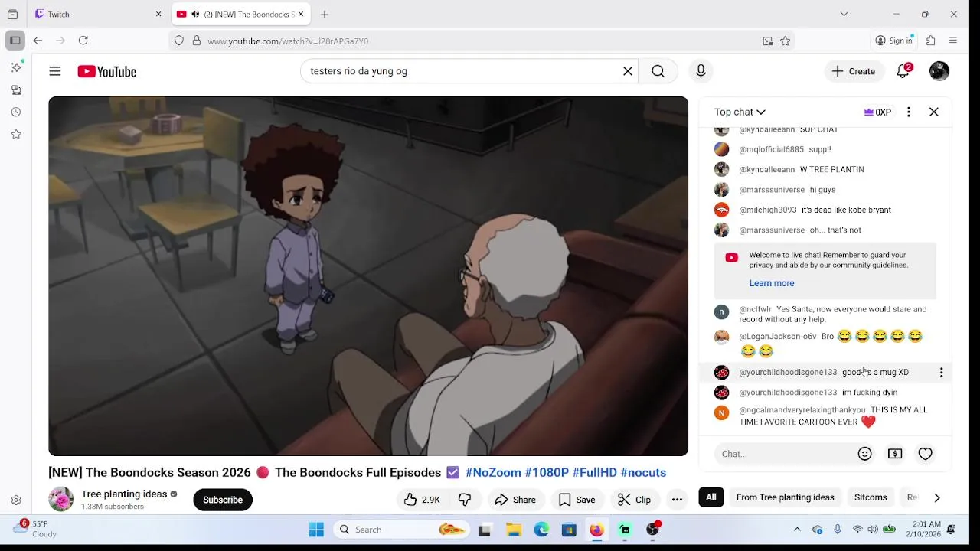The height and width of the screenshot is (551, 980).
Task: Like the video with thumbs up
Action: (421, 500)
